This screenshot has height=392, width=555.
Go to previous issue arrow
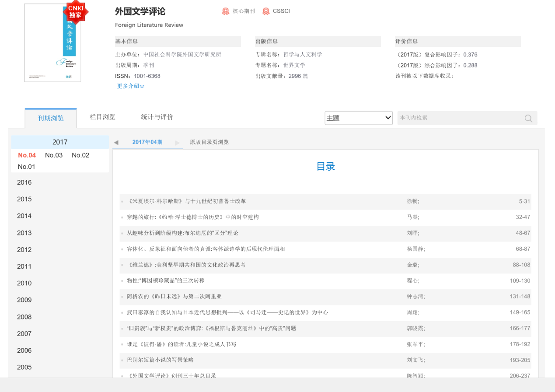coord(116,143)
